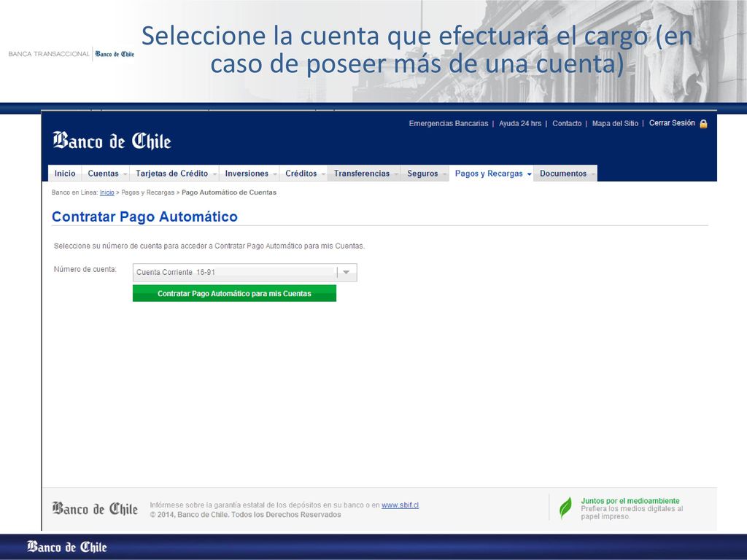The width and height of the screenshot is (747, 560).
Task: Click the padlock icon beside Cerrar Sesión
Action: (703, 124)
